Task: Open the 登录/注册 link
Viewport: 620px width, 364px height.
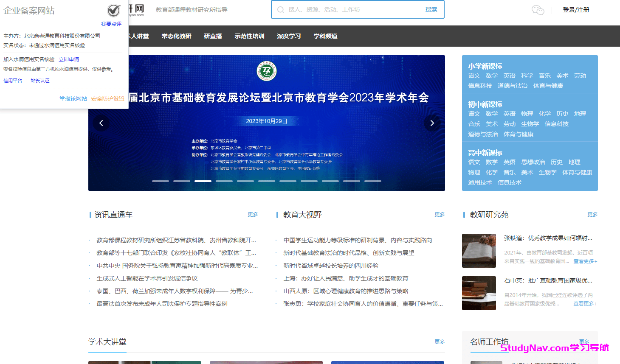Action: point(576,9)
